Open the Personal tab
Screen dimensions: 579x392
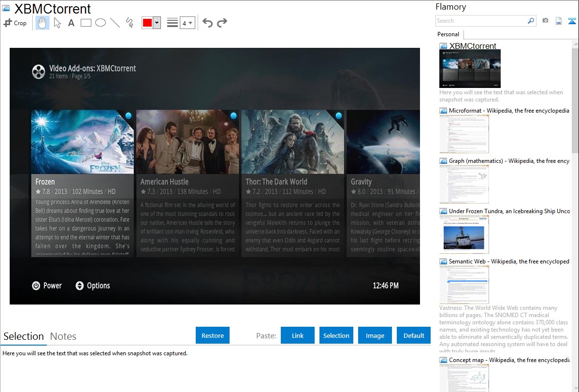click(x=448, y=34)
